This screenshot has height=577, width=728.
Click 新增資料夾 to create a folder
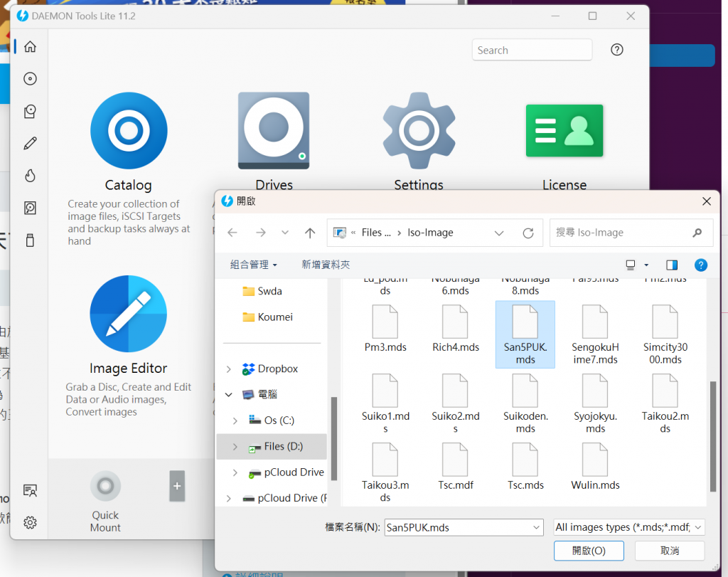pos(326,265)
